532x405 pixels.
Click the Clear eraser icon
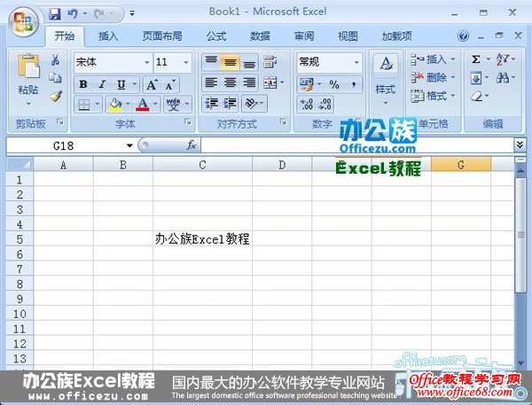tap(476, 97)
